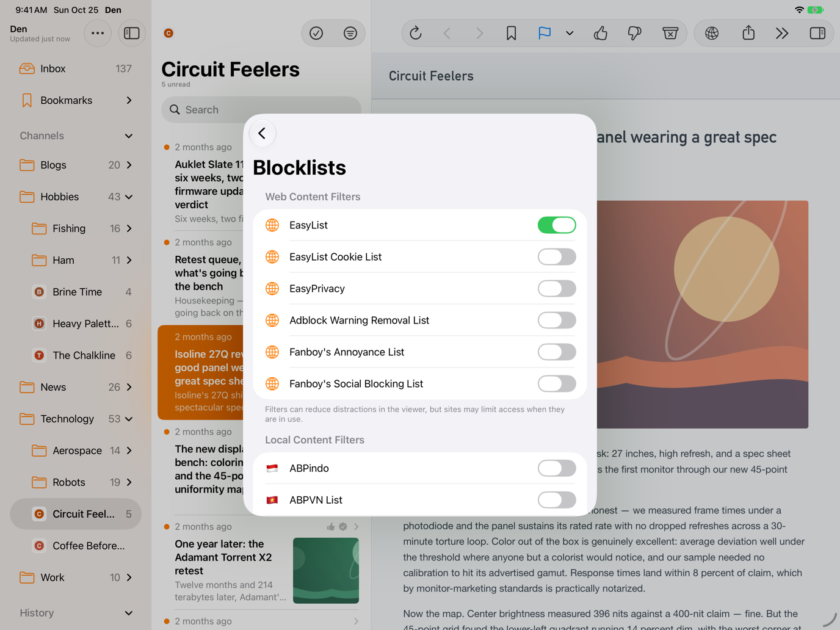The width and height of the screenshot is (840, 630).
Task: Collapse the Technology folder chevron
Action: click(129, 419)
